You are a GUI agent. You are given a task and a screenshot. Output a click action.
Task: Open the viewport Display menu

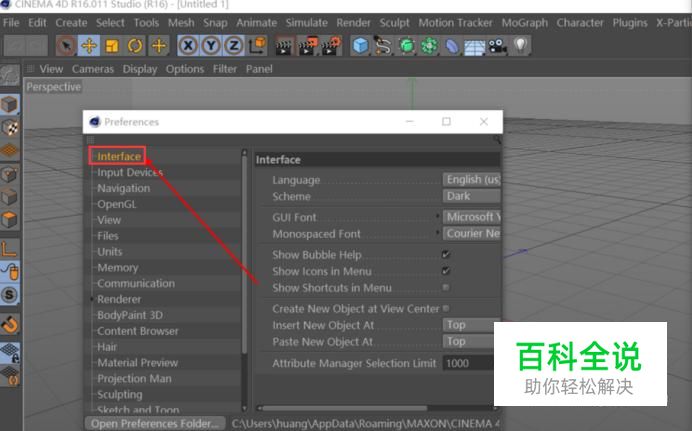[139, 69]
